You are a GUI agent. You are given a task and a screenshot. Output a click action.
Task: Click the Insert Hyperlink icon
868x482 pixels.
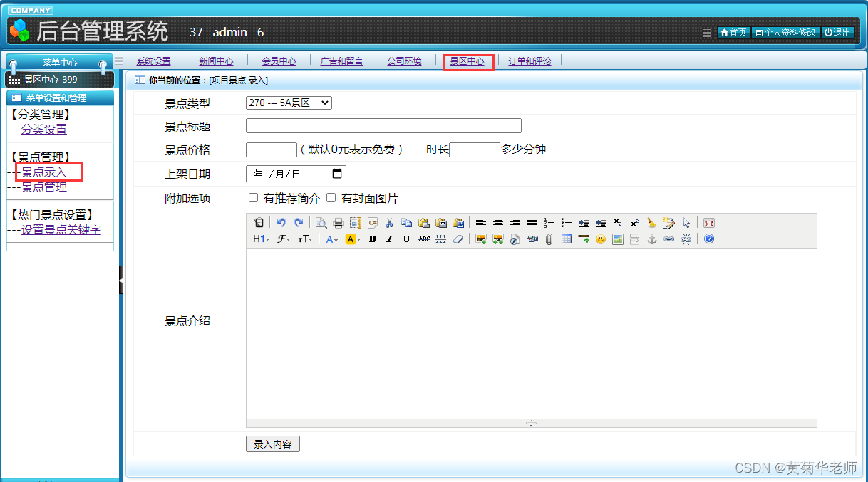point(668,239)
